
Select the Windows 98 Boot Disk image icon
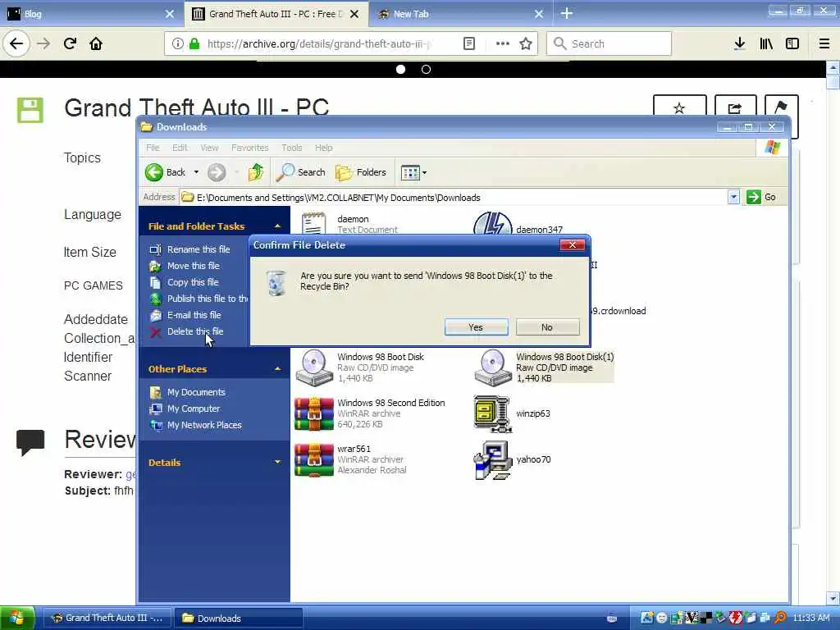314,367
